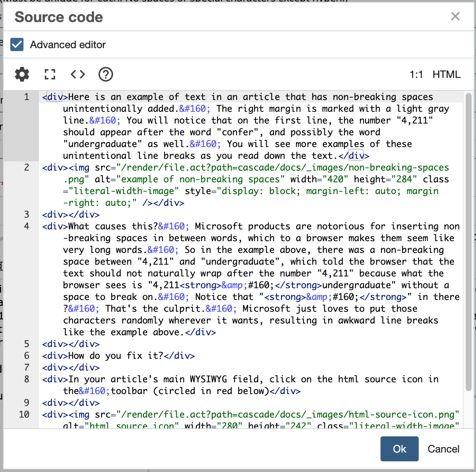Click the format code angle-brackets icon
This screenshot has width=476, height=472.
[78, 74]
